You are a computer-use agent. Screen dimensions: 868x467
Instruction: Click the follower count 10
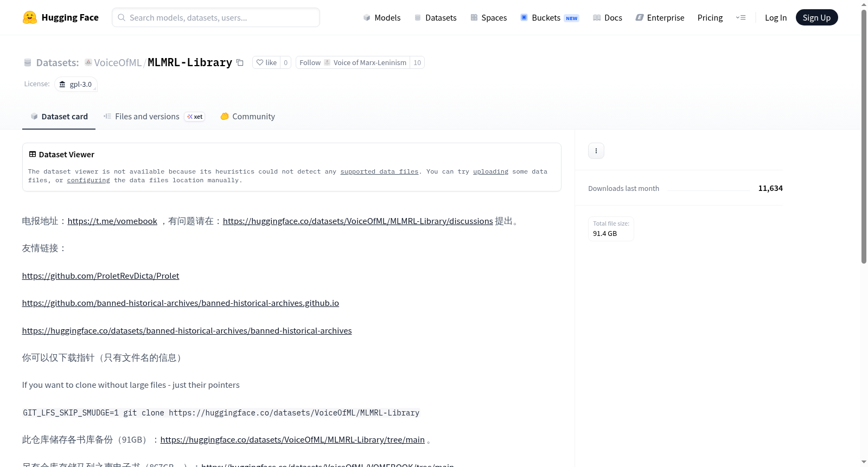[x=417, y=62]
